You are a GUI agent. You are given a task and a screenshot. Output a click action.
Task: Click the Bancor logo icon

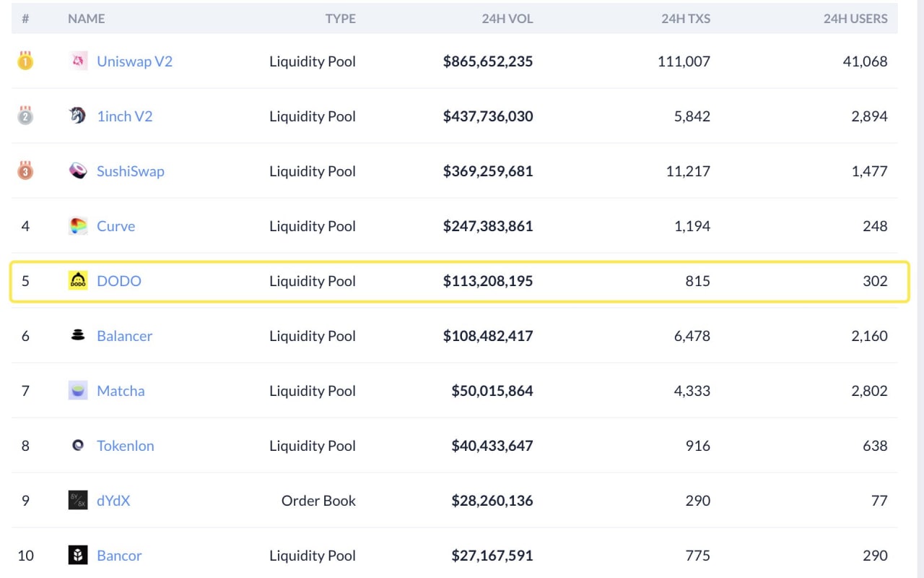(x=78, y=555)
